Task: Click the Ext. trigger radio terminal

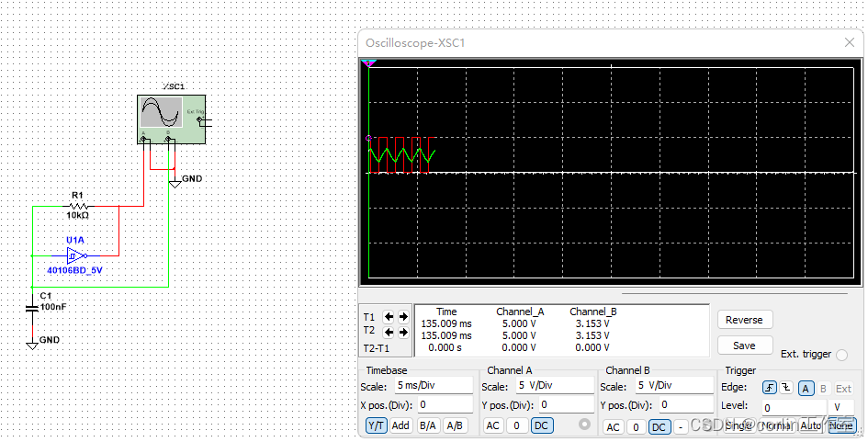Action: coord(842,355)
